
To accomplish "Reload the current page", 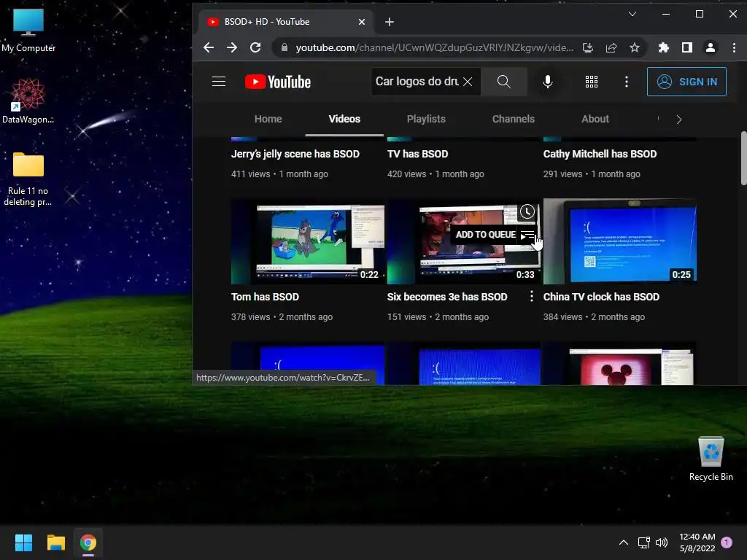I will click(255, 47).
